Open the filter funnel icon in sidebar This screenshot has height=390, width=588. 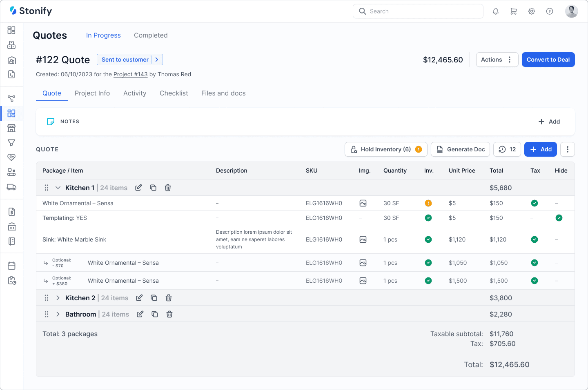point(11,143)
